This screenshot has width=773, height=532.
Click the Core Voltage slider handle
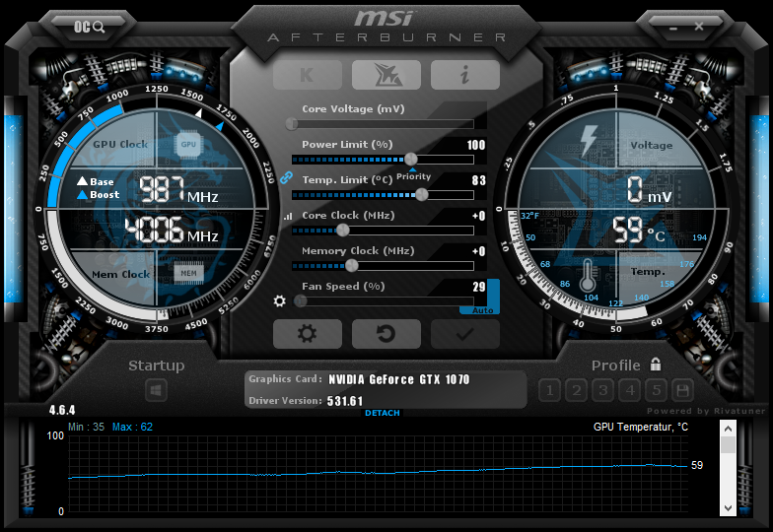[292, 124]
